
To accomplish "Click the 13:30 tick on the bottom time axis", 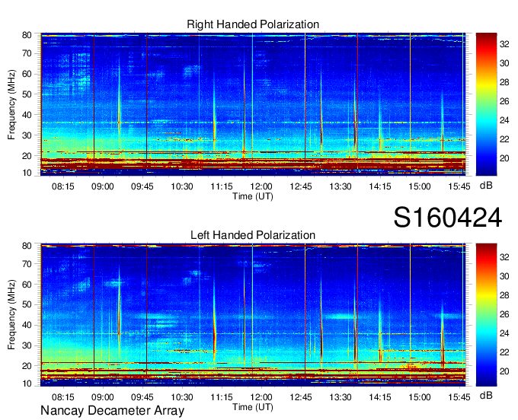I will pyautogui.click(x=341, y=397).
